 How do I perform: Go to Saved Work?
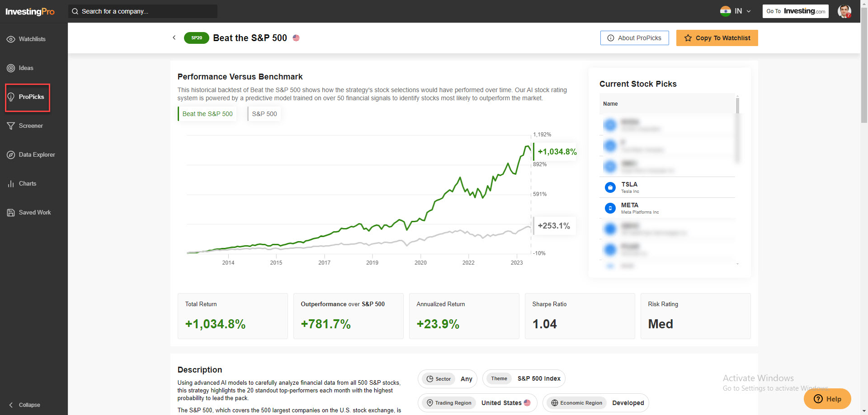(34, 213)
